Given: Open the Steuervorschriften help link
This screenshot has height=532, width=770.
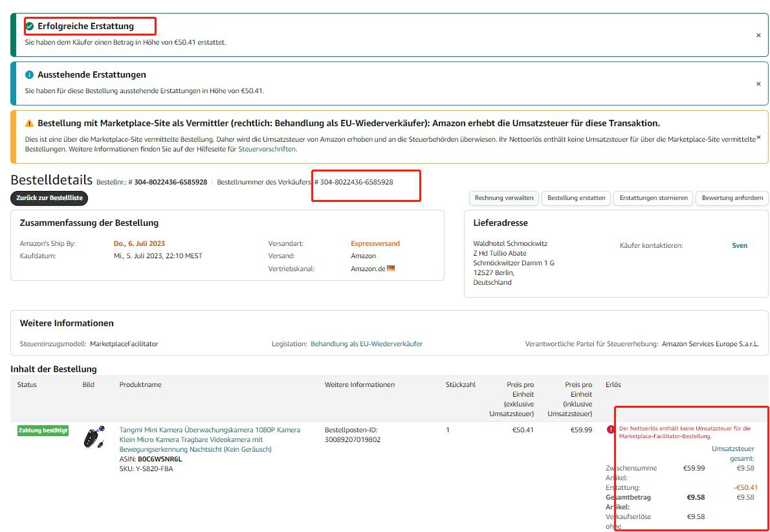Looking at the screenshot, I should point(267,149).
